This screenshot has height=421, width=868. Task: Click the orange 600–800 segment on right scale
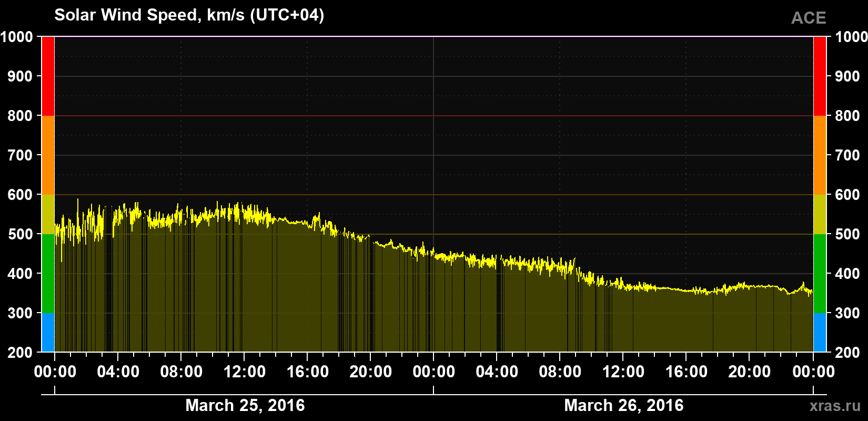click(820, 155)
